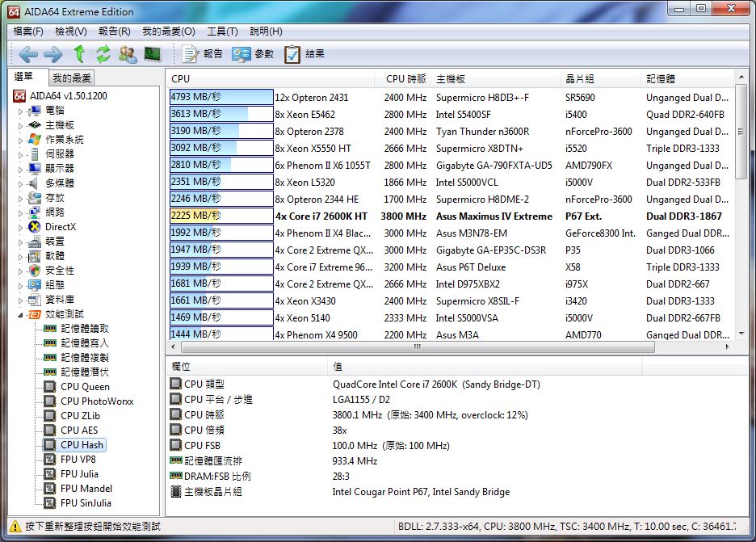Select the 記憶體複製 benchmark item

click(x=84, y=357)
